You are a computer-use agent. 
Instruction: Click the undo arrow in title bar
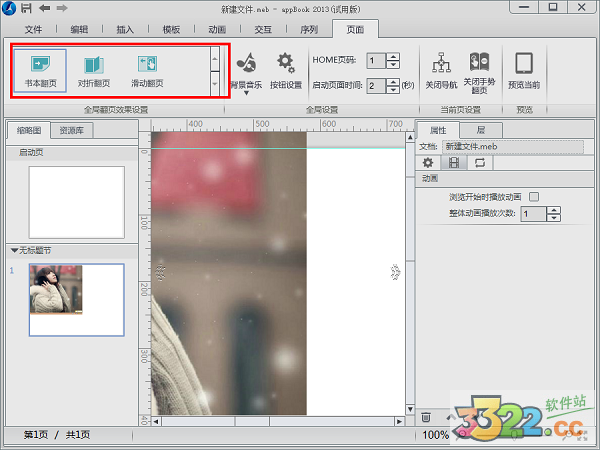click(x=44, y=8)
